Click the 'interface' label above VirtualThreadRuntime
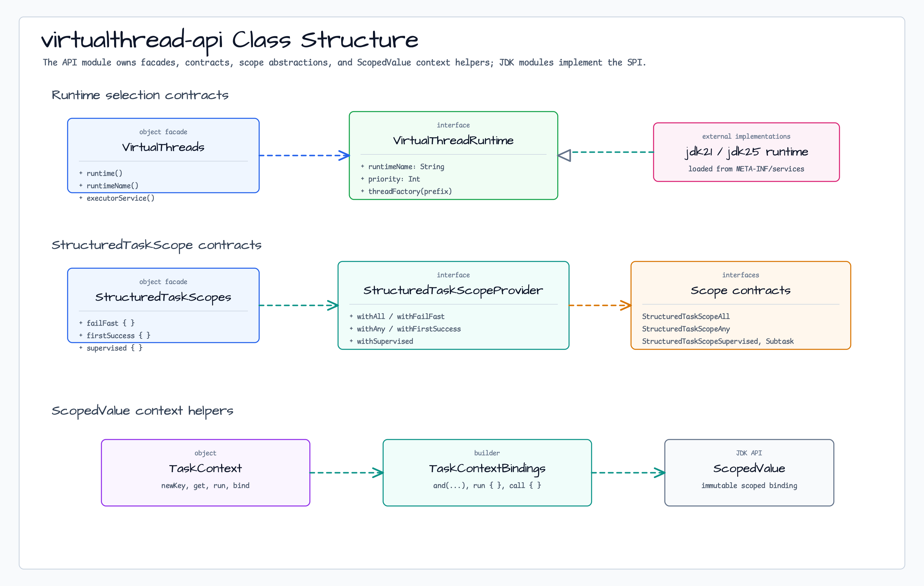The width and height of the screenshot is (924, 586). pos(453,125)
